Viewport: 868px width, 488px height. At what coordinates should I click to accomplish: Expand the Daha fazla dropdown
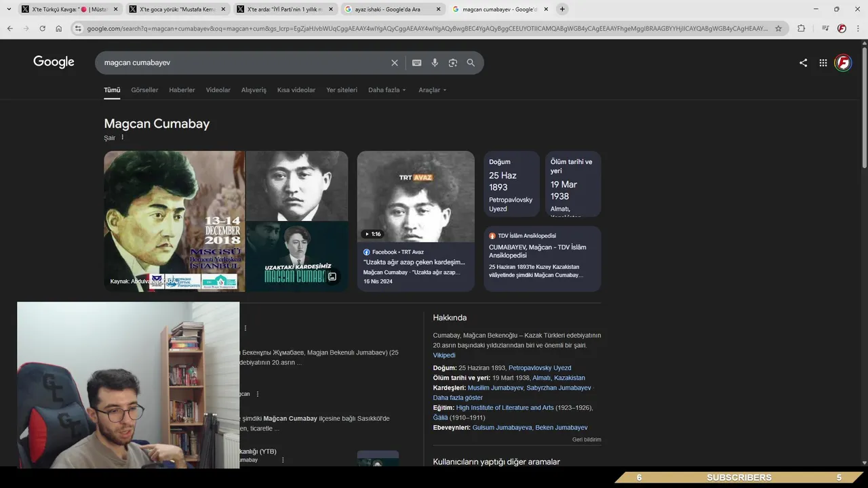pyautogui.click(x=387, y=89)
